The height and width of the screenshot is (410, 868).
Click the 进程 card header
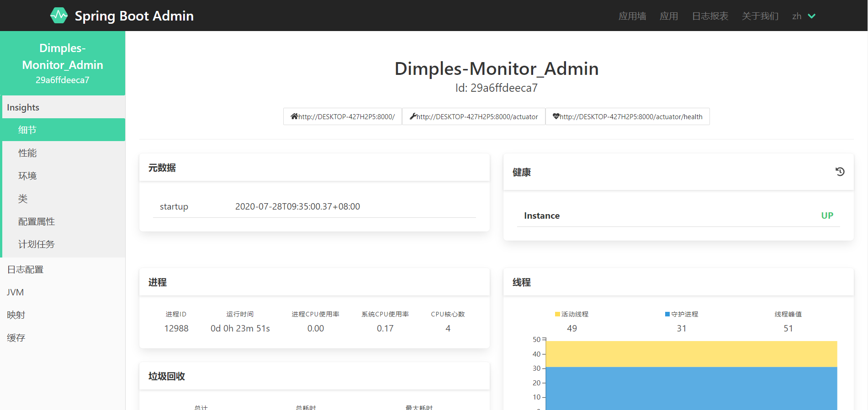click(x=314, y=282)
